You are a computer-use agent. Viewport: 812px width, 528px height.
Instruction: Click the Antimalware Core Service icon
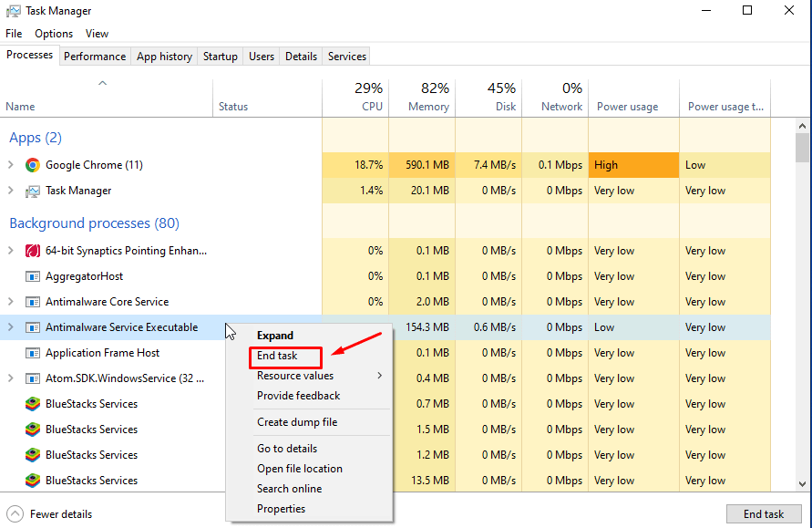click(x=33, y=302)
